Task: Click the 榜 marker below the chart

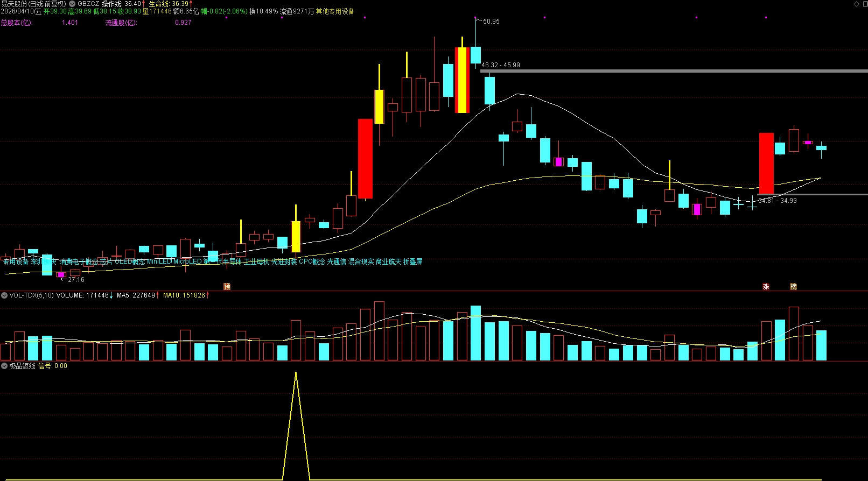Action: point(793,287)
